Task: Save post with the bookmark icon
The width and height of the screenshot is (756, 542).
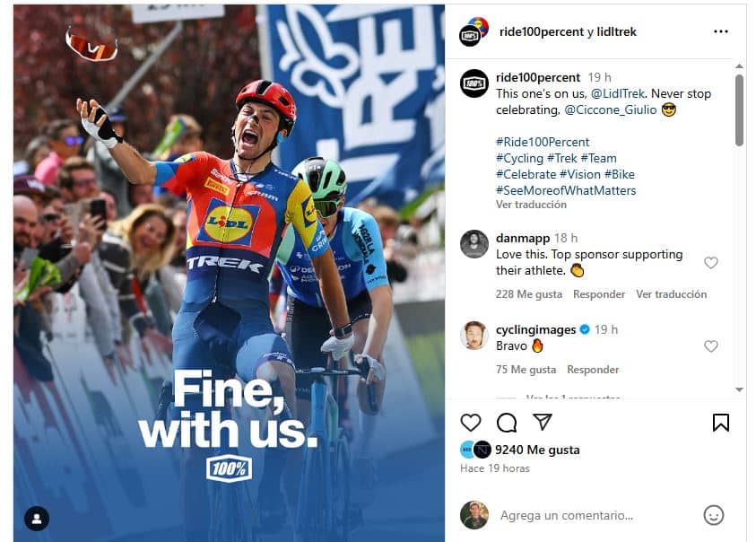Action: [721, 423]
